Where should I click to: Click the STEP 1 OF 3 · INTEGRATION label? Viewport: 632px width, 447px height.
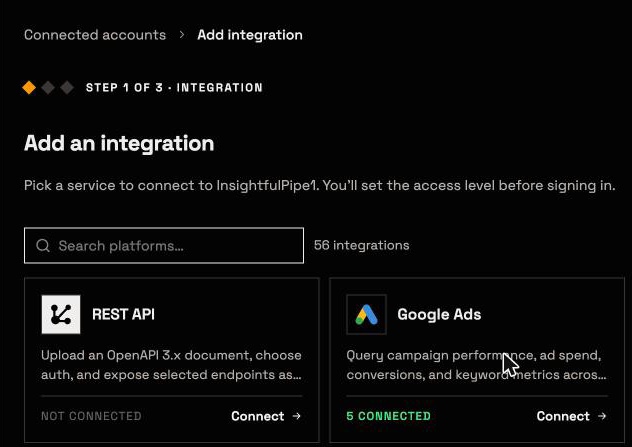174,87
